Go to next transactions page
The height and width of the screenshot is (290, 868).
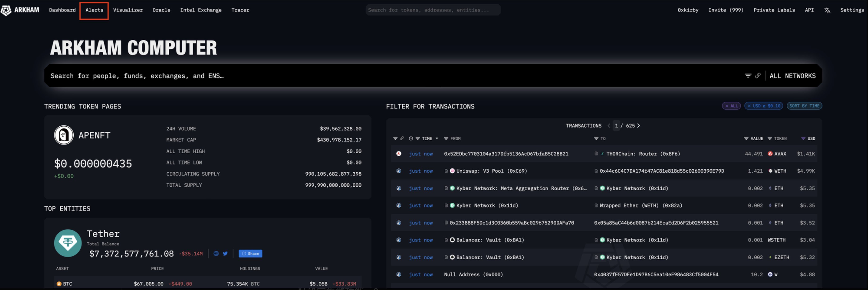pyautogui.click(x=638, y=126)
